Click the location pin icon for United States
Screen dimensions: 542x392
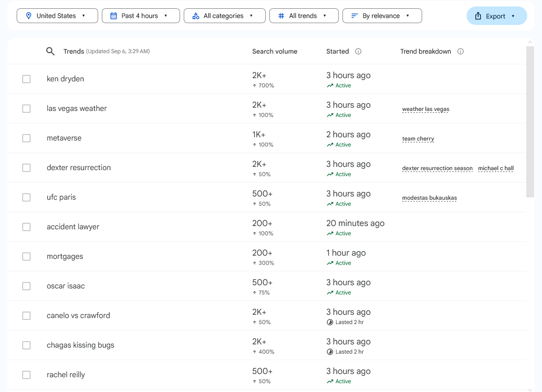point(29,16)
